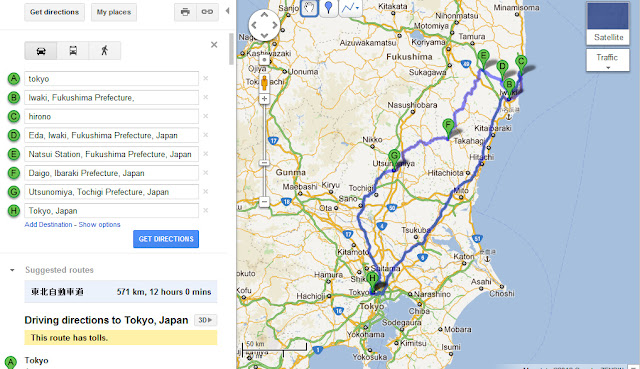The width and height of the screenshot is (640, 369).
Task: Click map marker D near Iwaki
Action: coord(502,70)
